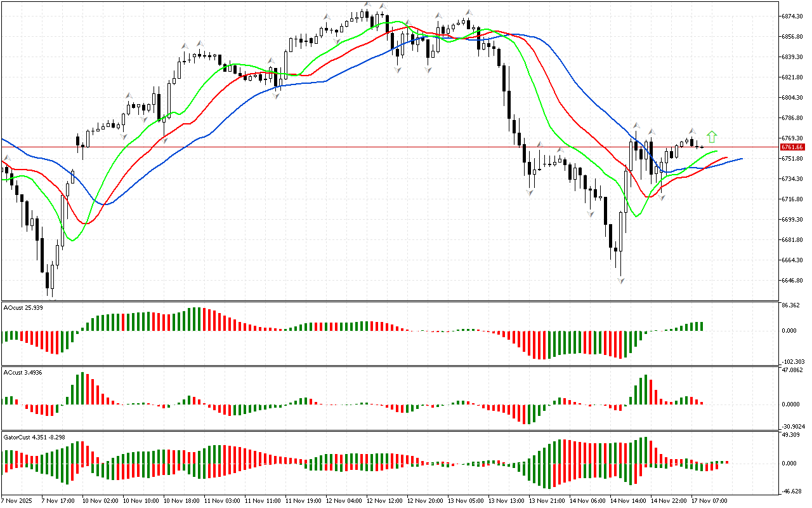Click the down fractal marker below 14 Nov low
Viewport: 812px width, 508px height.
pyautogui.click(x=621, y=280)
